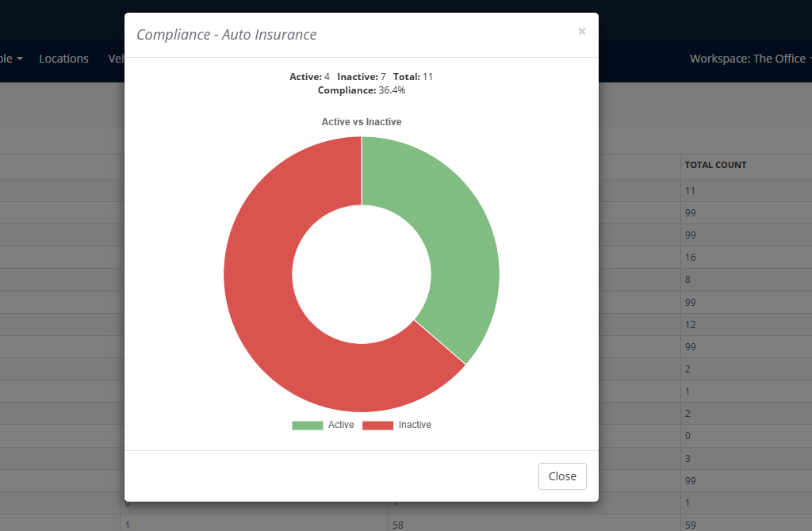The image size is (812, 531).
Task: Click the Active vs Inactive chart title
Action: pyautogui.click(x=361, y=122)
